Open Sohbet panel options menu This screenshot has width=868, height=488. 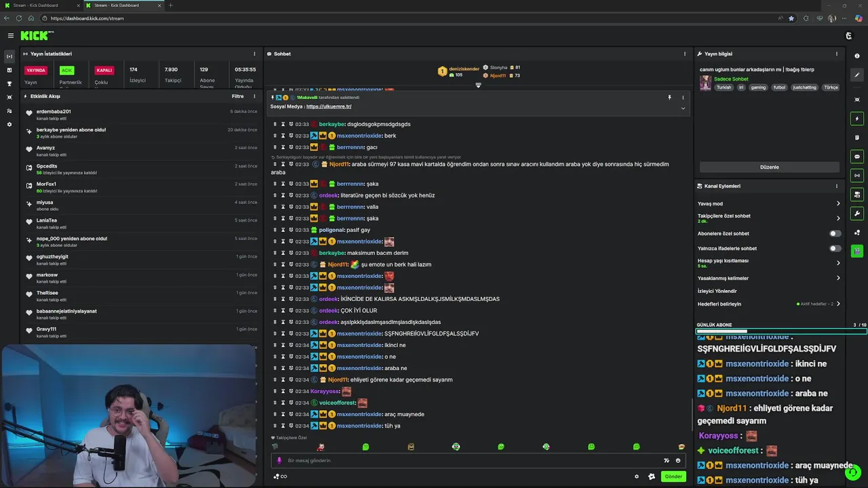[684, 54]
